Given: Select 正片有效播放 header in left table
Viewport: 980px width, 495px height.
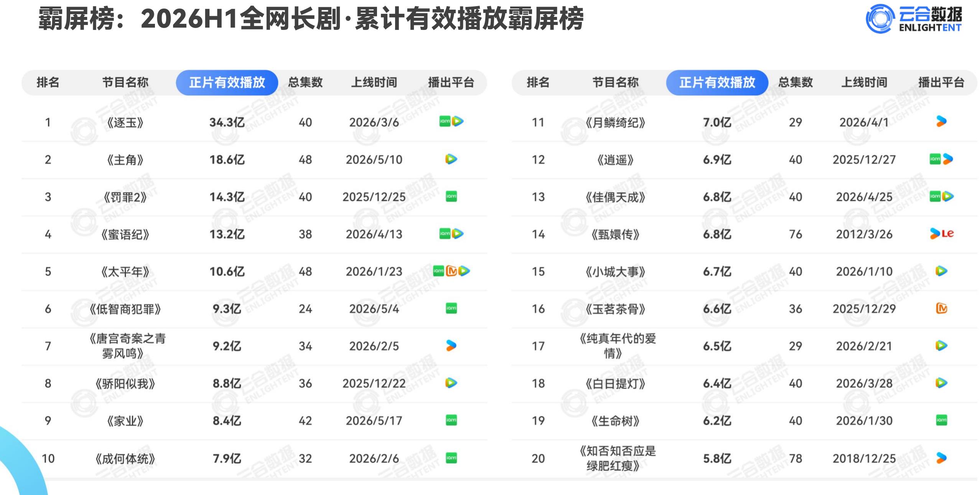Looking at the screenshot, I should click(x=227, y=82).
